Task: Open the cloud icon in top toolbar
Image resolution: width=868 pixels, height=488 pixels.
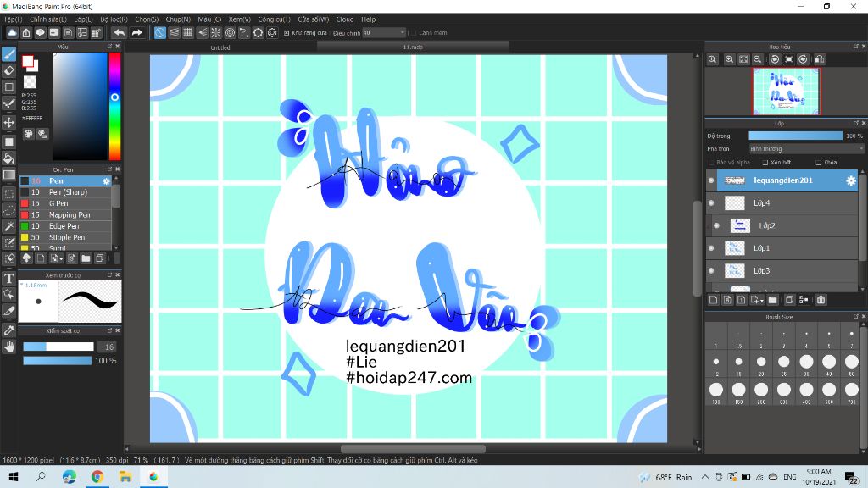Action: [x=12, y=33]
